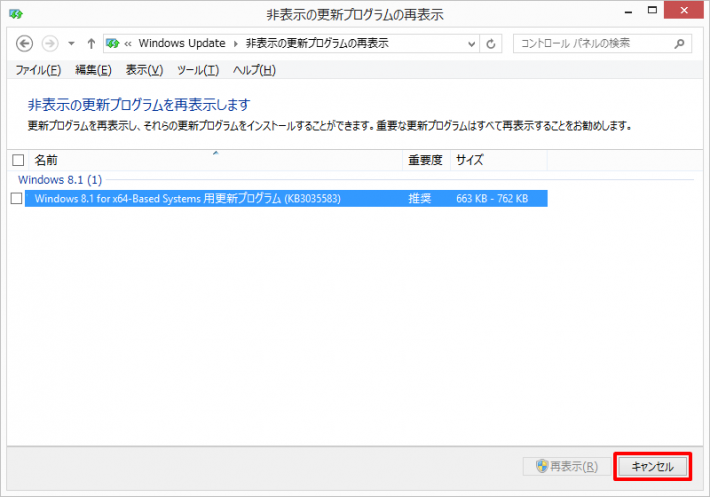
Task: Expand the arrow after Windows Update breadcrumb
Action: (235, 44)
